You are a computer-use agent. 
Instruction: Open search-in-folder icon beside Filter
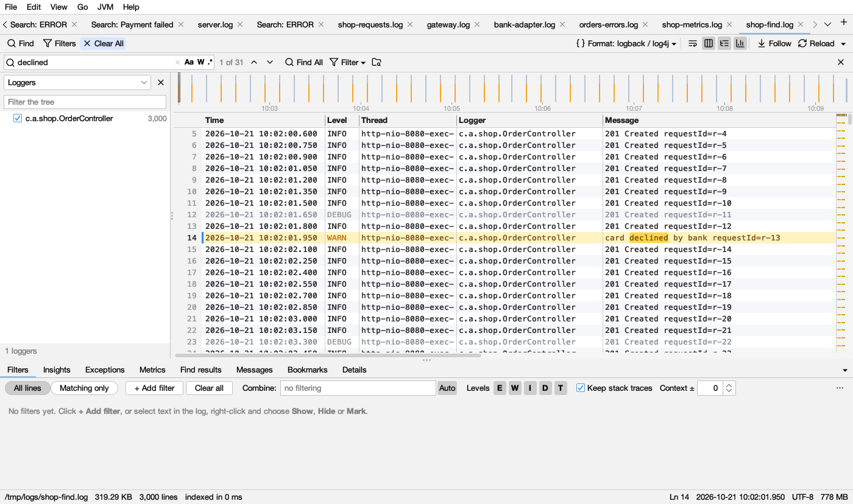click(377, 62)
